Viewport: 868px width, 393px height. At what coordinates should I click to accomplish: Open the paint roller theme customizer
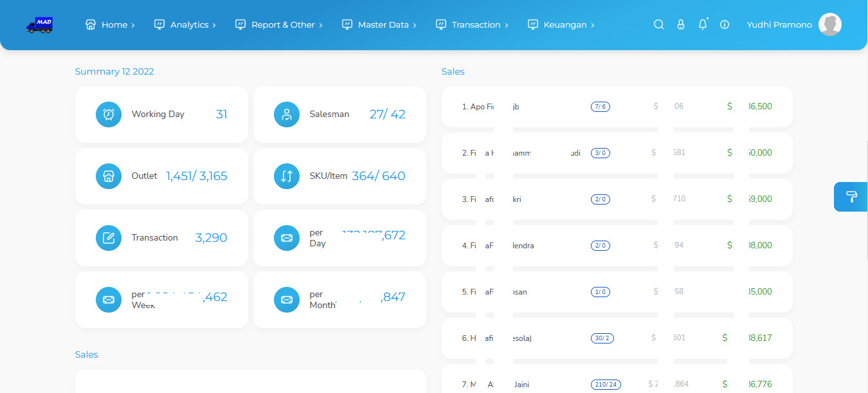[x=851, y=197]
